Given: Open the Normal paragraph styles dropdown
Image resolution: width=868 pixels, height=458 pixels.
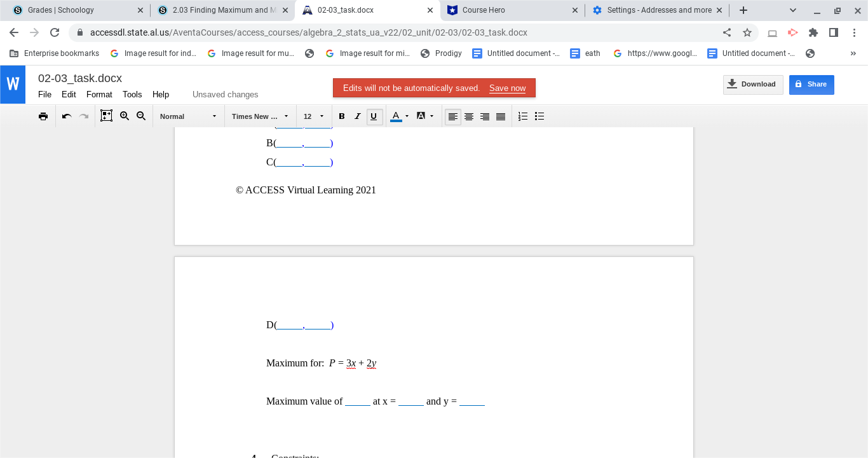Looking at the screenshot, I should [x=187, y=116].
